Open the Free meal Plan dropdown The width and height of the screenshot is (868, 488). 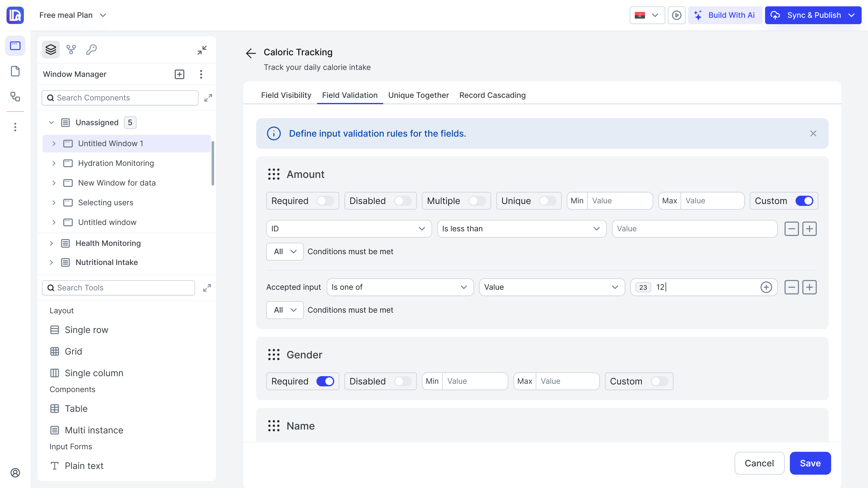click(x=73, y=15)
